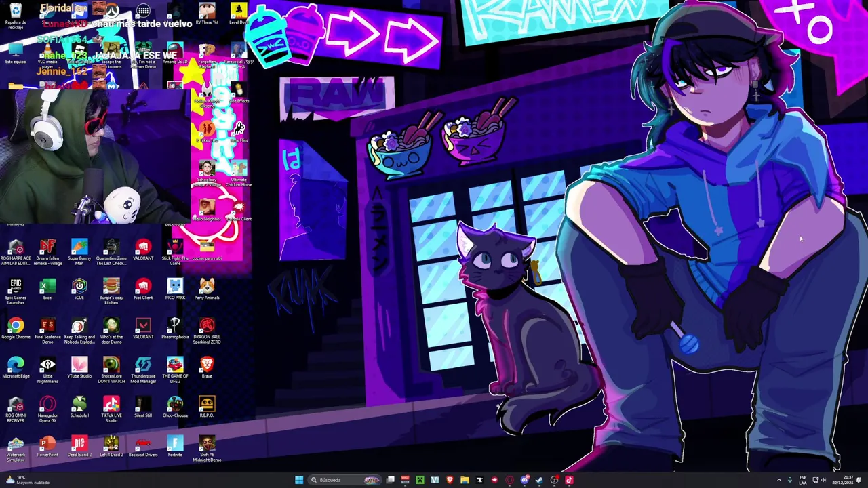Open the Level Devil shortcut
This screenshot has height=488, width=868.
pos(239,14)
